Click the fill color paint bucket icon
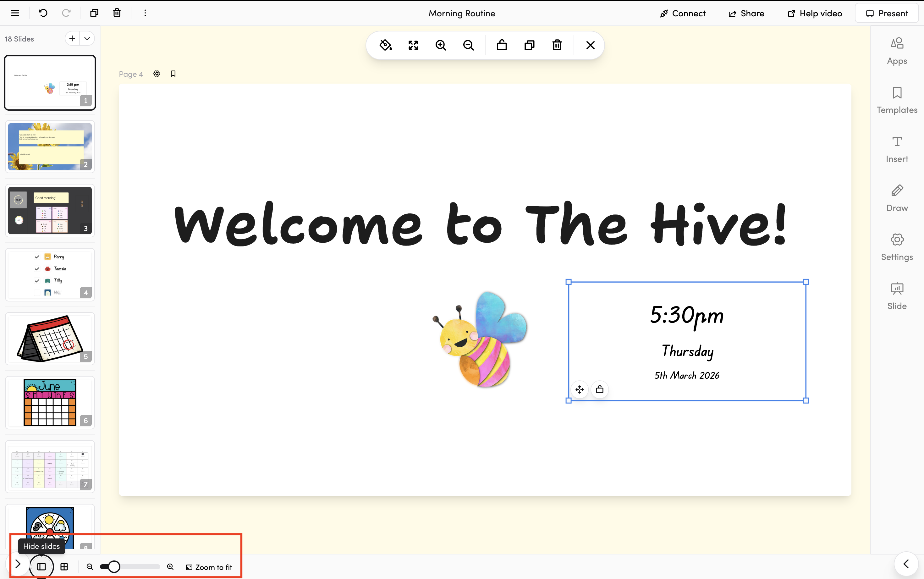This screenshot has height=579, width=924. tap(385, 45)
